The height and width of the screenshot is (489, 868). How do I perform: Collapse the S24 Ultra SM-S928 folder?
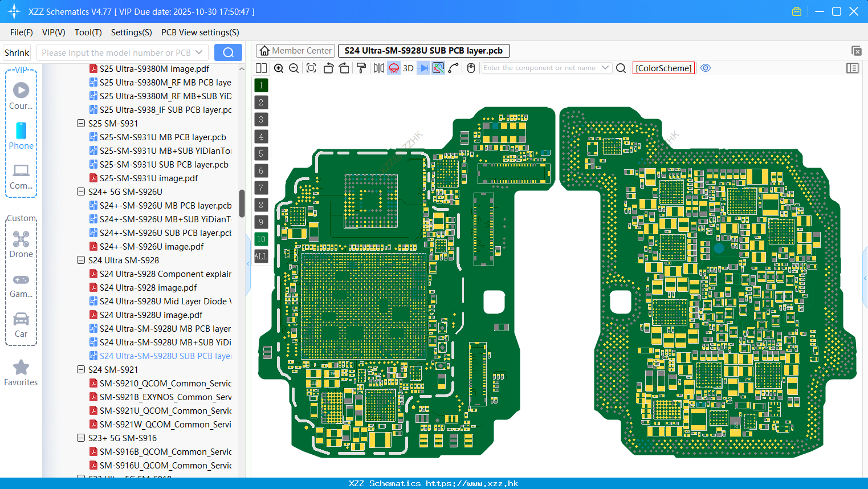81,260
